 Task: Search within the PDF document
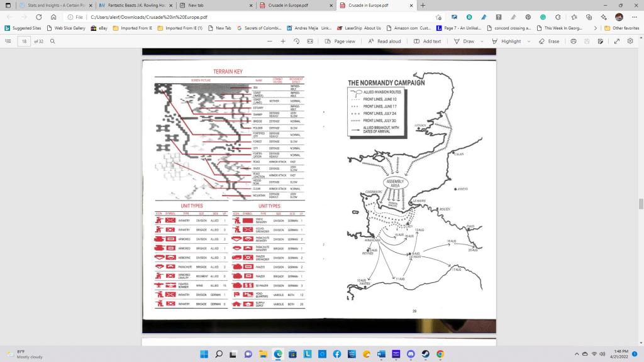52,41
